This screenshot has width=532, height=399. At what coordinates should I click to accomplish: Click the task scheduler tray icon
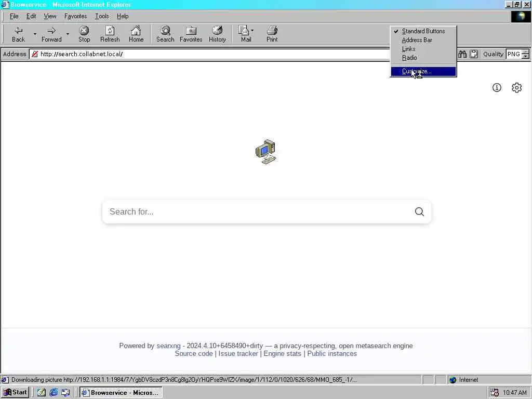pos(495,392)
